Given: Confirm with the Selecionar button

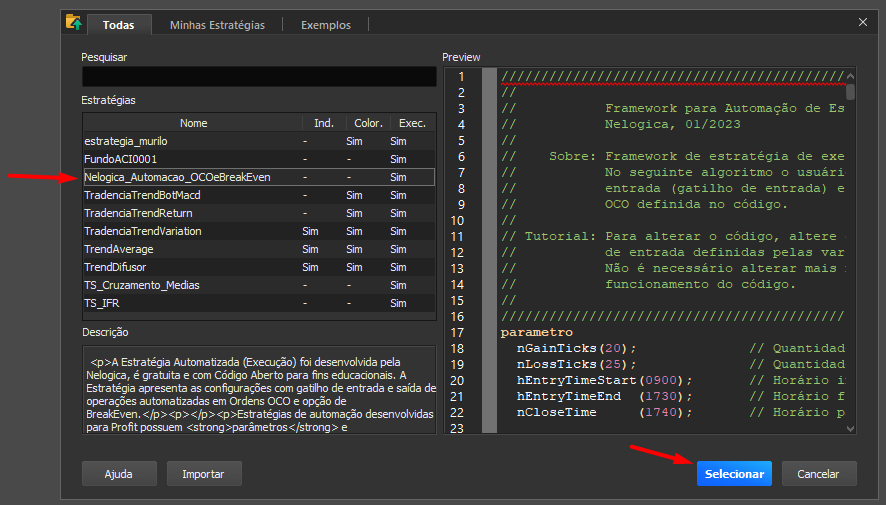Looking at the screenshot, I should click(x=734, y=474).
